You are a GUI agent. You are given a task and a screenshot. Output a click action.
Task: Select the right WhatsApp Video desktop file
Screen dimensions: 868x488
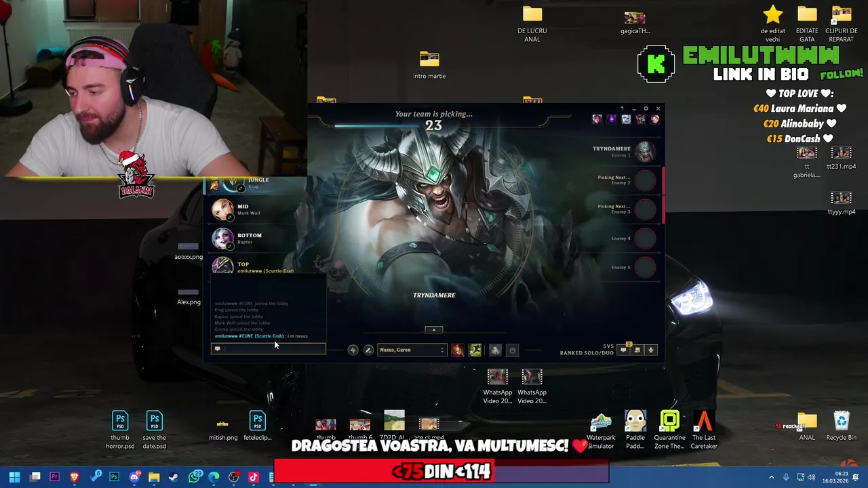pos(532,386)
